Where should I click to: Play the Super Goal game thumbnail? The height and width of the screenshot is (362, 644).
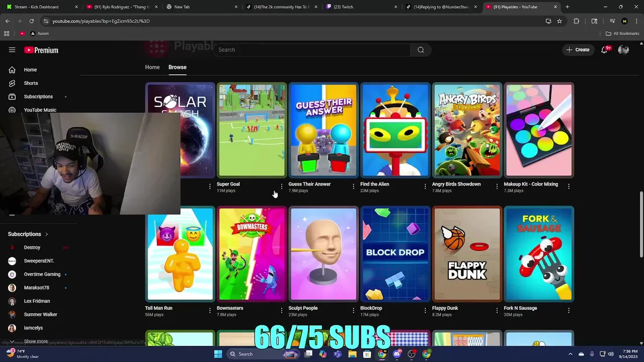coord(252,130)
